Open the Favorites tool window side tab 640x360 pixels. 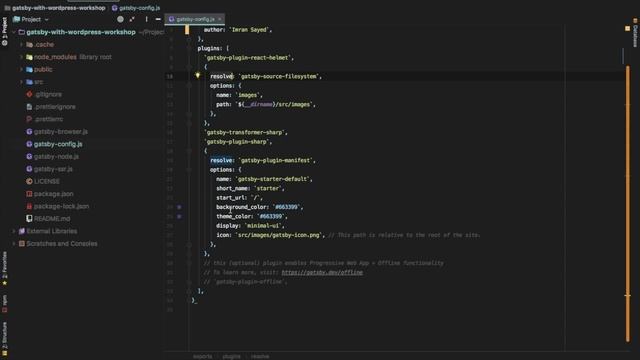pyautogui.click(x=4, y=268)
